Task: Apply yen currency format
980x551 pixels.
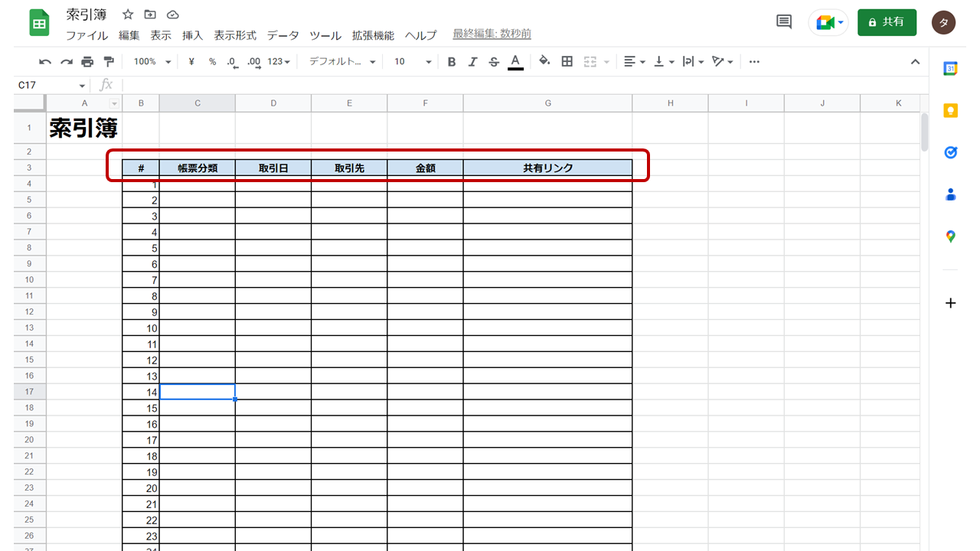Action: tap(191, 62)
